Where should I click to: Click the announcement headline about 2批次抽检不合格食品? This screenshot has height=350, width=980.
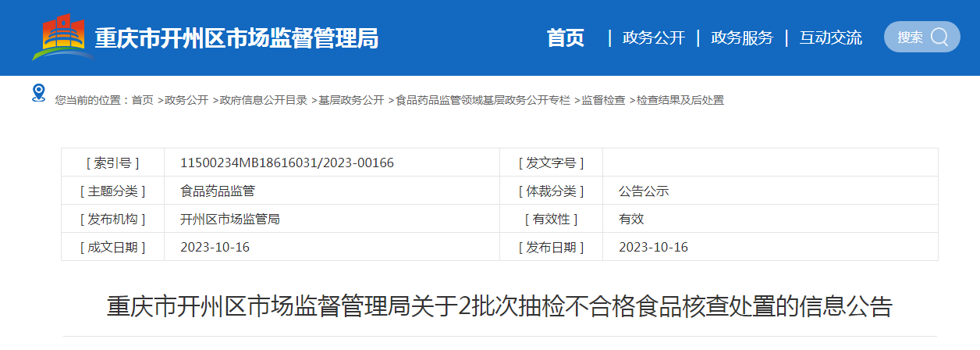(499, 305)
